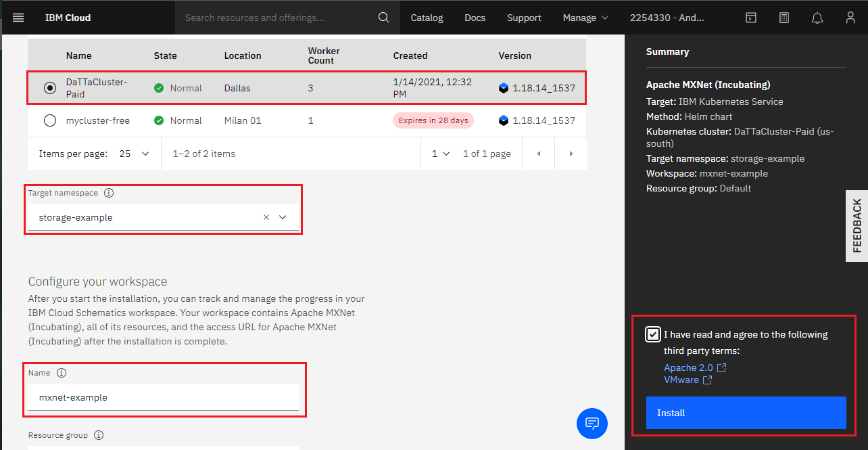The image size is (868, 450).
Task: Click the VMware external link icon
Action: click(707, 380)
